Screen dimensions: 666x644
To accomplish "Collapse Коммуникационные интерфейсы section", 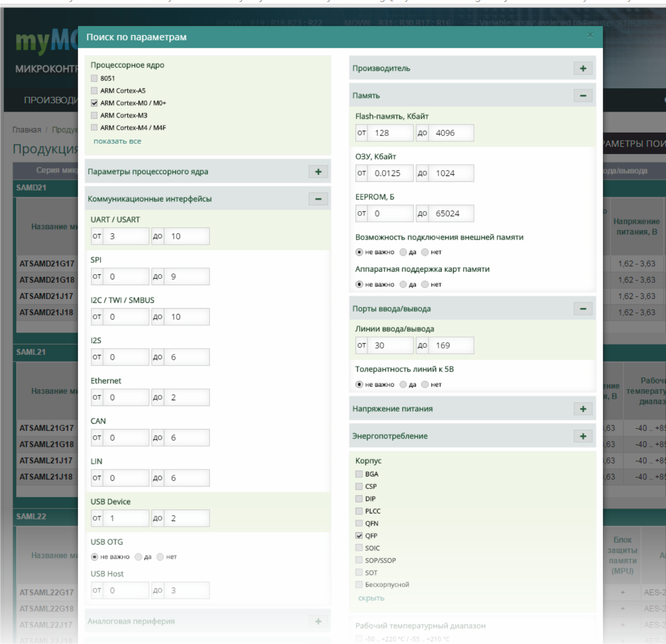I will pos(318,199).
